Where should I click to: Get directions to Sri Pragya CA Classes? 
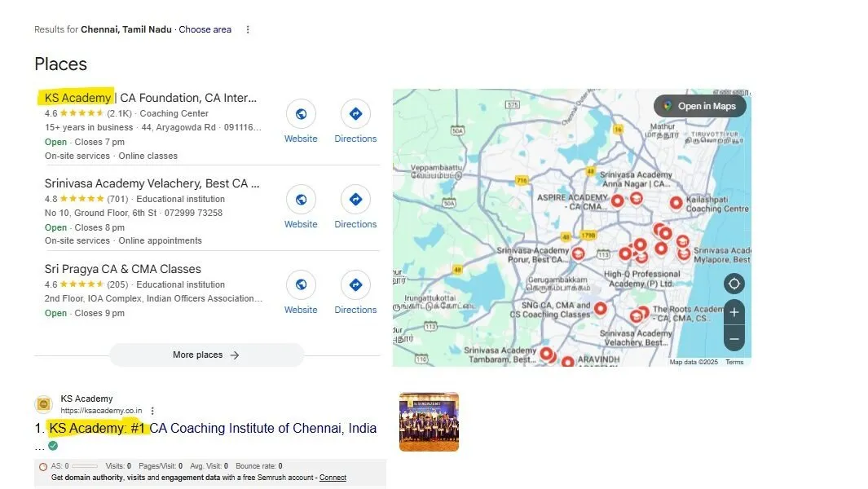355,284
